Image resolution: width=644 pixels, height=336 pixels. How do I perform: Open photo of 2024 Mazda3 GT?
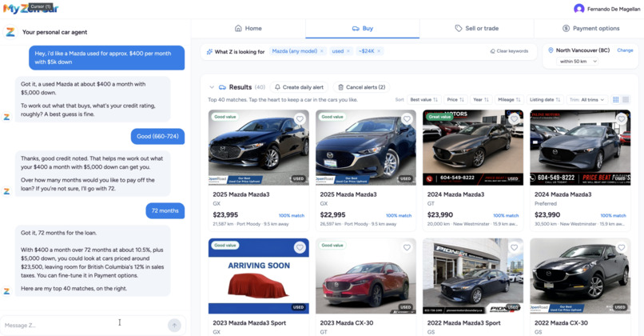[x=473, y=147]
